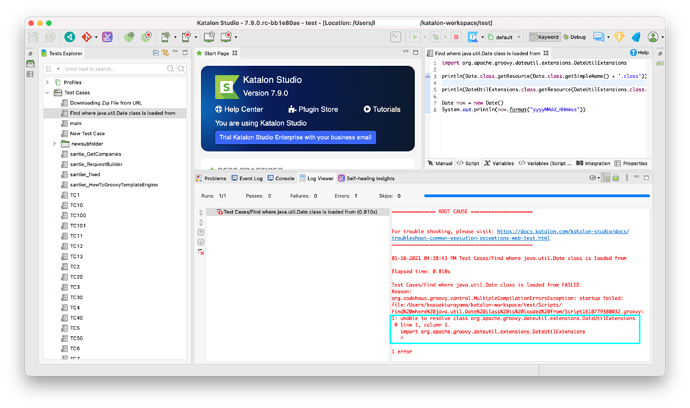Viewport: 690px width, 408px height.
Task: Click the blue bell notification icon
Action: point(636,37)
